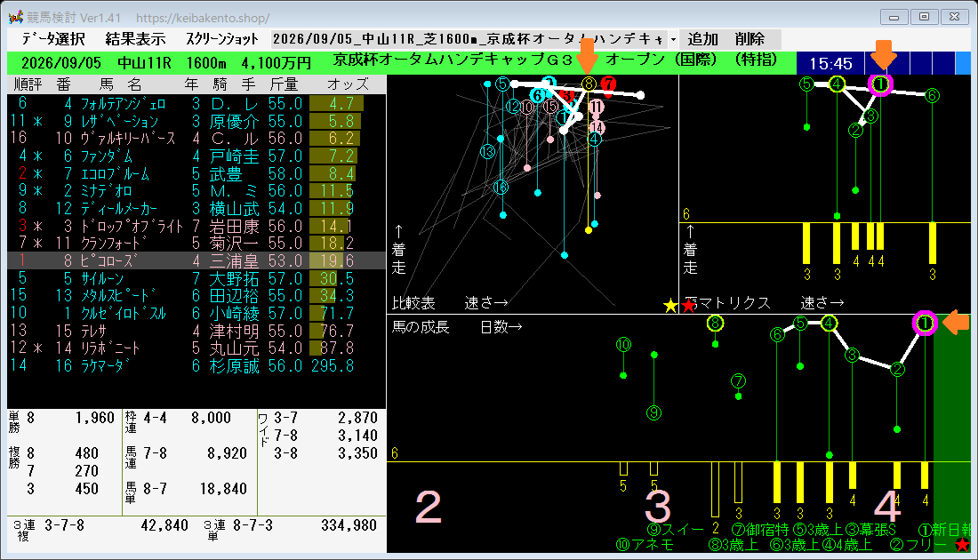Click the red number 7 marker in the comparison chart
Screen dimensions: 978x560
(609, 83)
